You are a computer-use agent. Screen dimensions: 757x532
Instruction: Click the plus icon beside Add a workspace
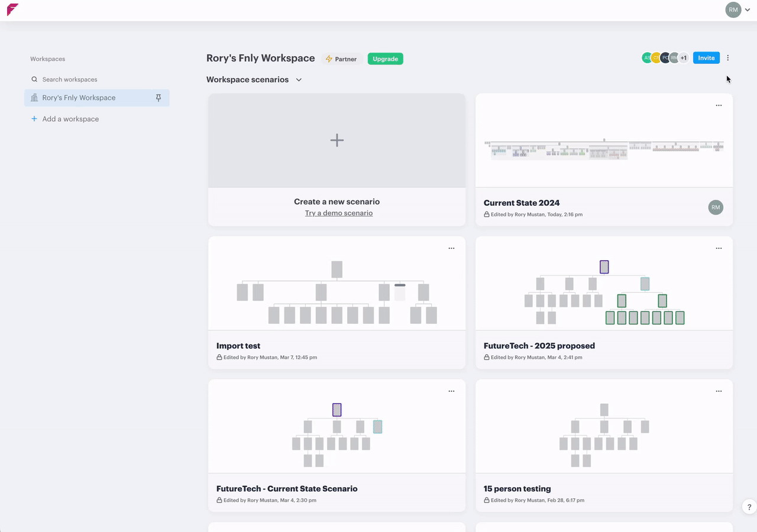point(34,119)
